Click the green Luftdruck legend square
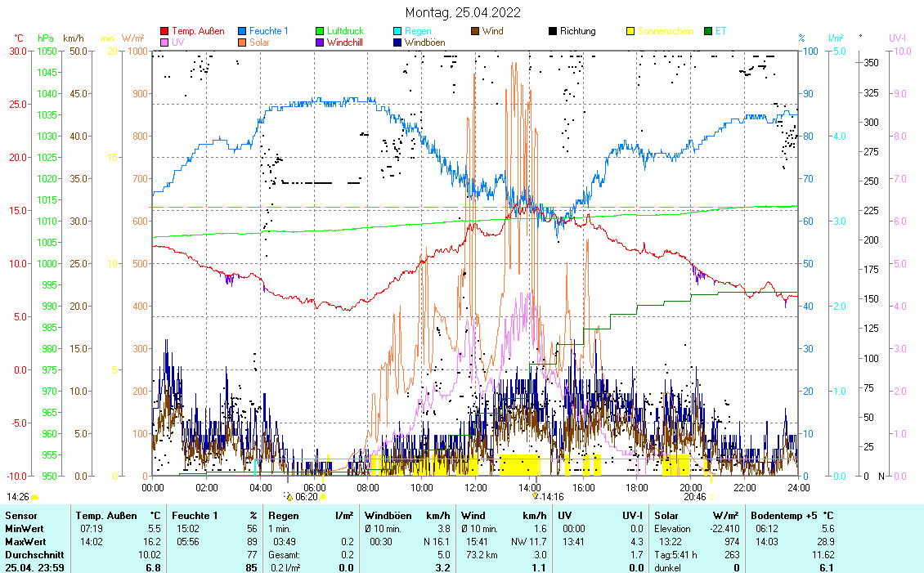The width and height of the screenshot is (924, 573). [321, 32]
